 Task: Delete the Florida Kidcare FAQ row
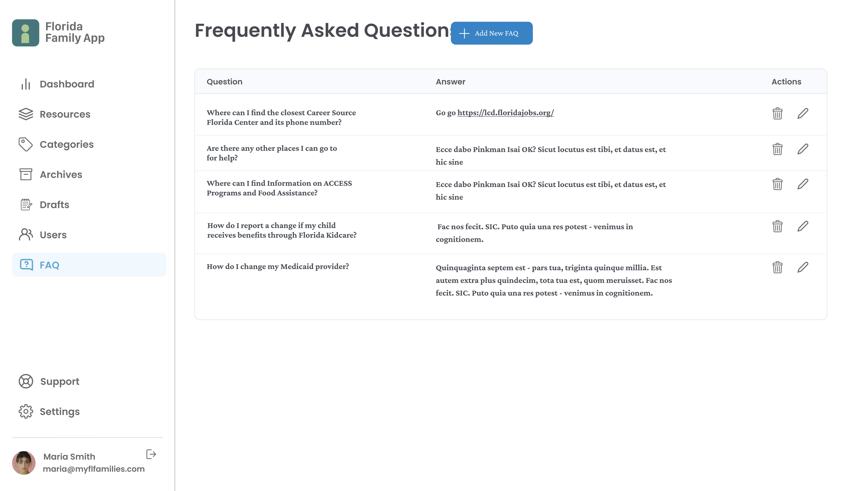[x=777, y=226]
